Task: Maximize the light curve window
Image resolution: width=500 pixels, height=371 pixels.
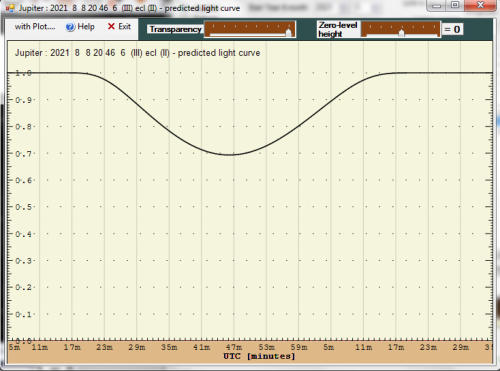Action: [x=455, y=5]
